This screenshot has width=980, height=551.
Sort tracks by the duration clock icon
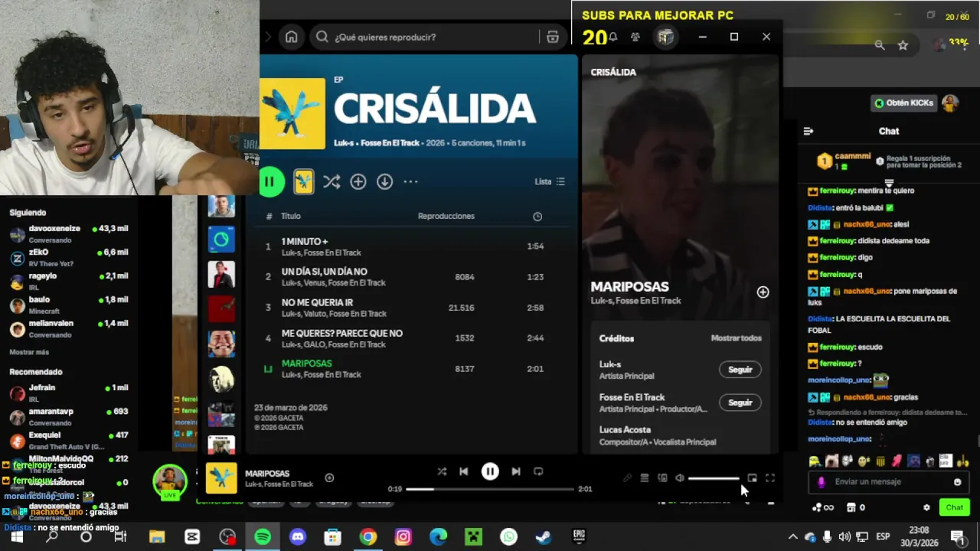tap(537, 217)
